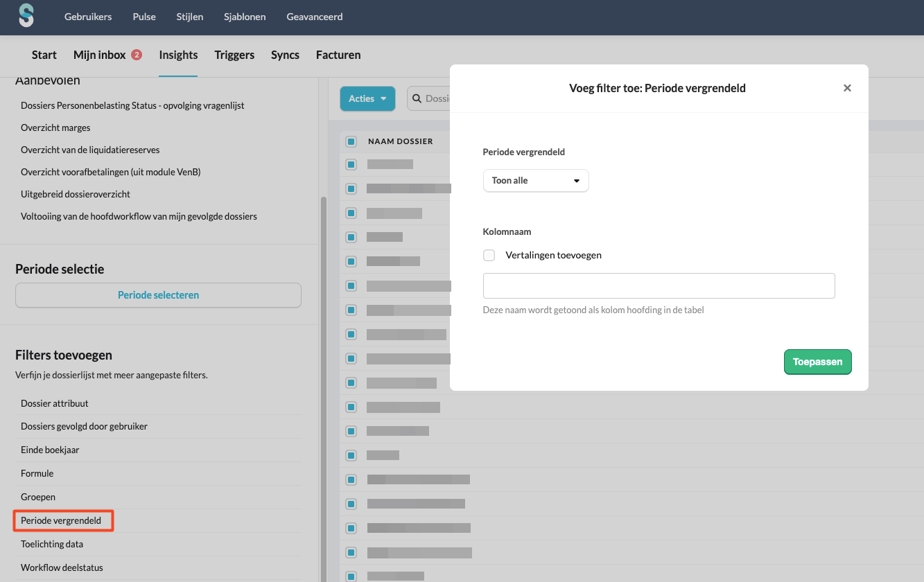The width and height of the screenshot is (924, 582).
Task: Click the Silverfin logo icon
Action: click(26, 16)
